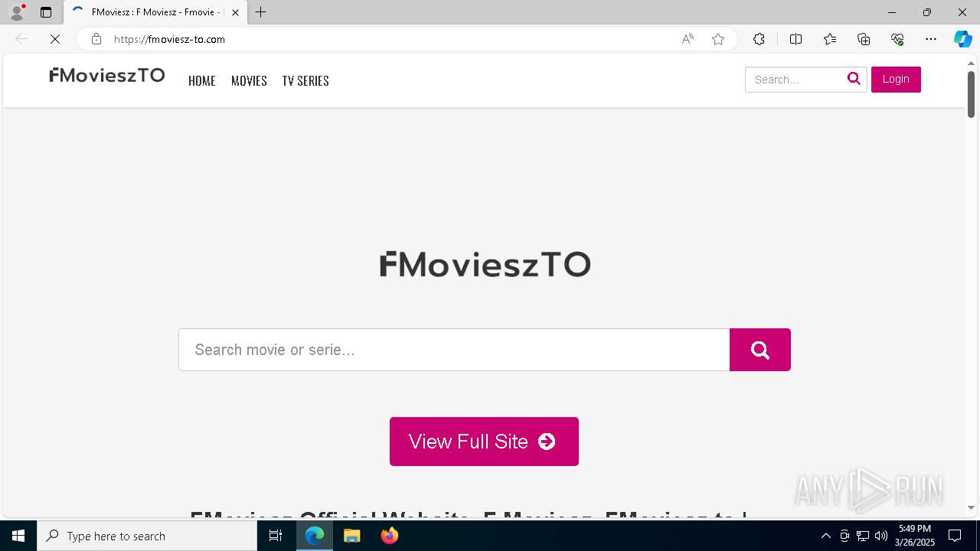Image resolution: width=980 pixels, height=551 pixels.
Task: Click header magnifier search icon
Action: tap(854, 79)
